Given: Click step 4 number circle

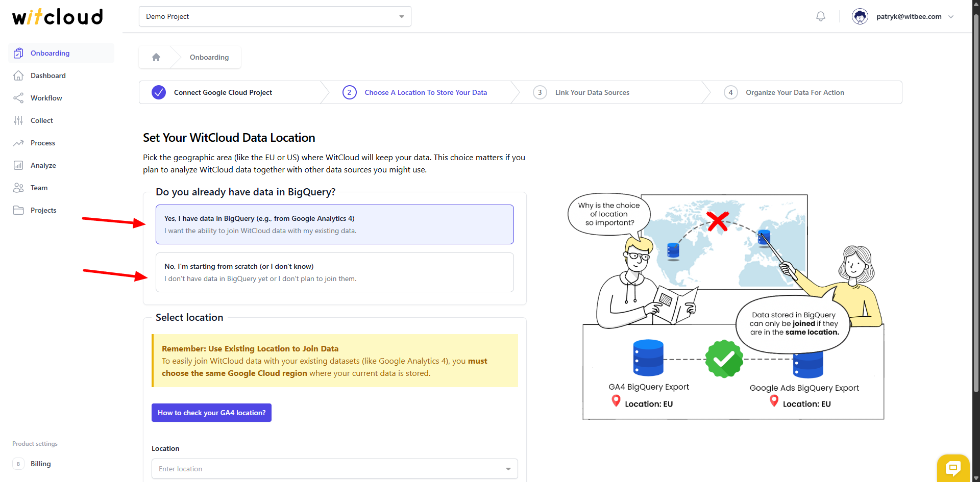Looking at the screenshot, I should click(x=730, y=92).
